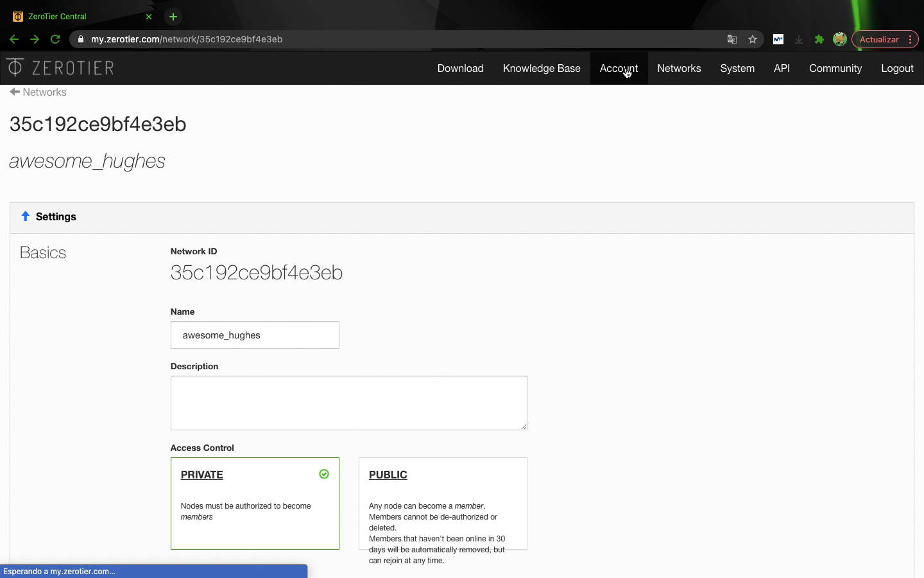Click the browser profile avatar
Screen dimensions: 924x578
(839, 39)
